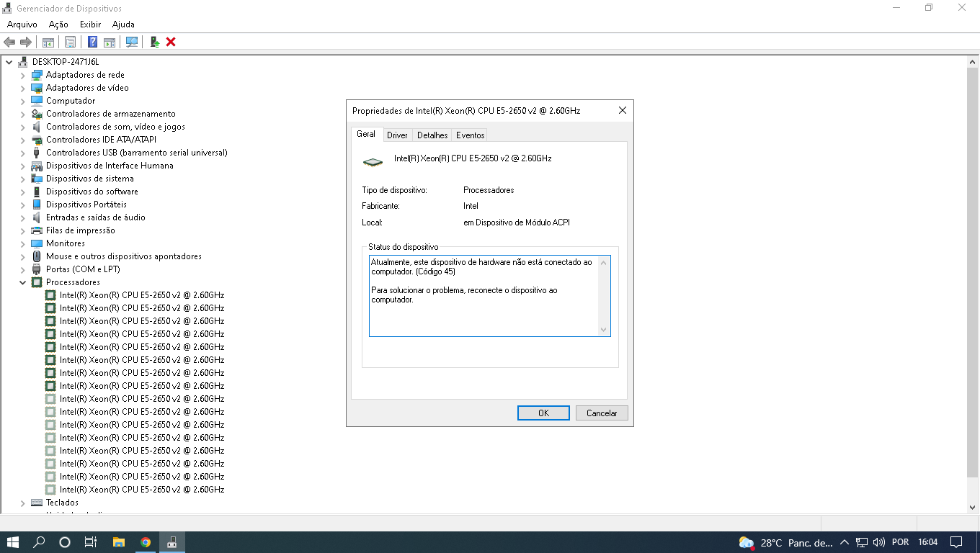Expand the Dispositivos do software node
980x553 pixels.
point(22,192)
